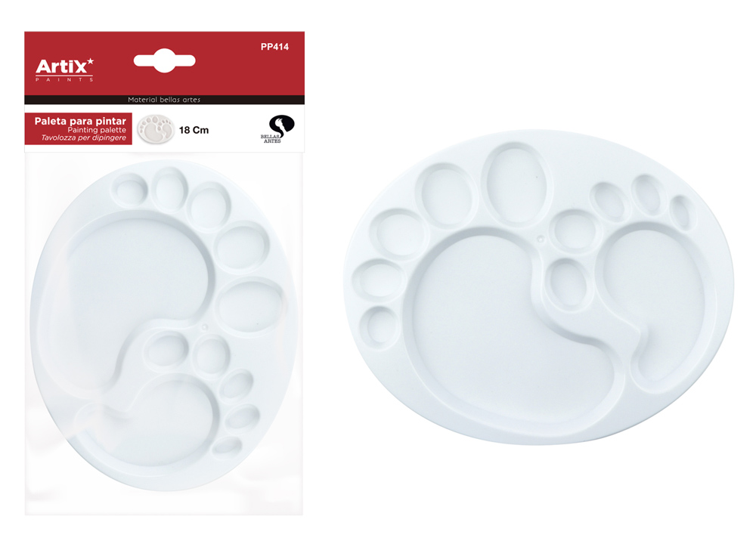The width and height of the screenshot is (756, 544).
Task: Click the bottom-left oval well of right palette
Action: pyautogui.click(x=381, y=326)
